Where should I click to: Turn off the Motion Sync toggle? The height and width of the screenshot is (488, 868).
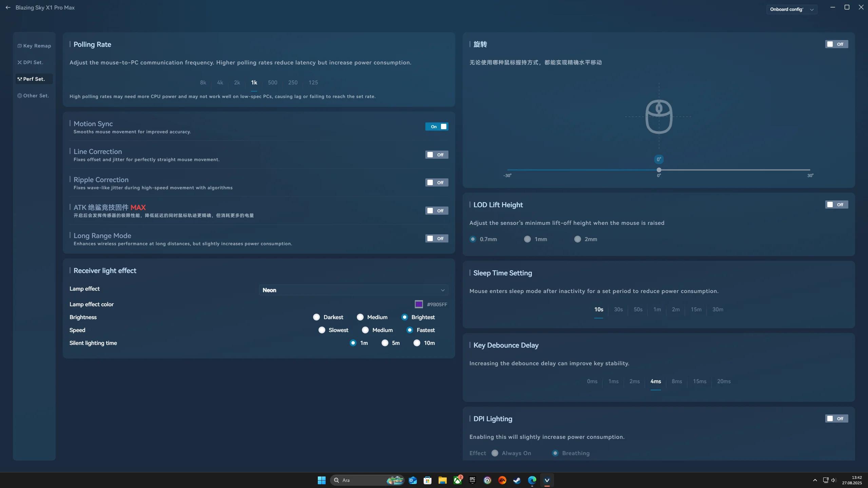[x=437, y=126]
